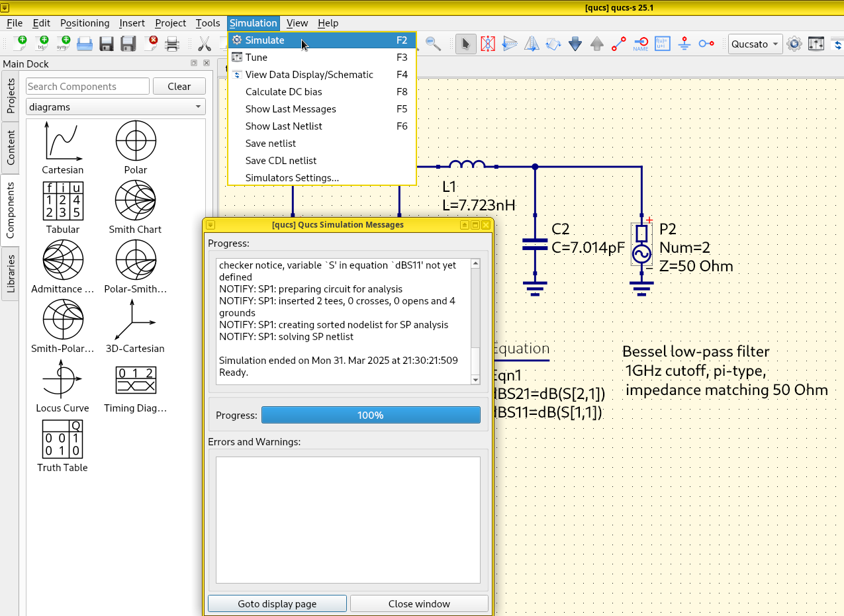Click the New symbol document icon
This screenshot has width=844, height=616.
click(x=64, y=44)
